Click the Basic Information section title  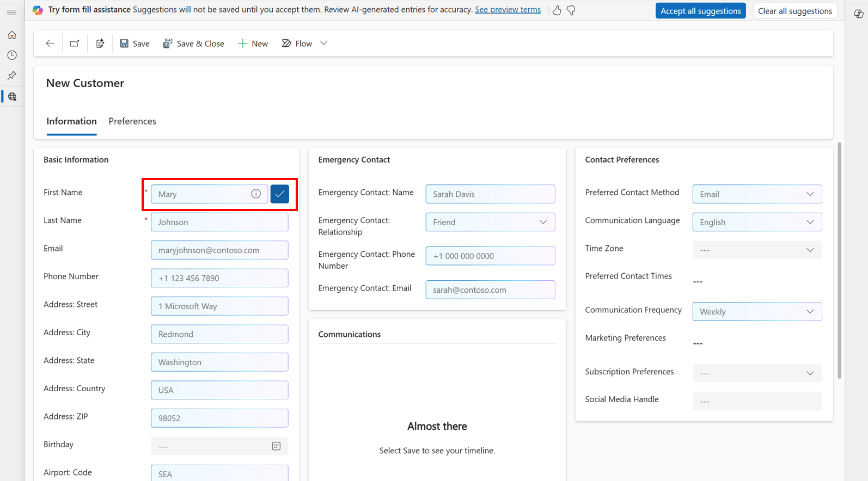(x=76, y=159)
